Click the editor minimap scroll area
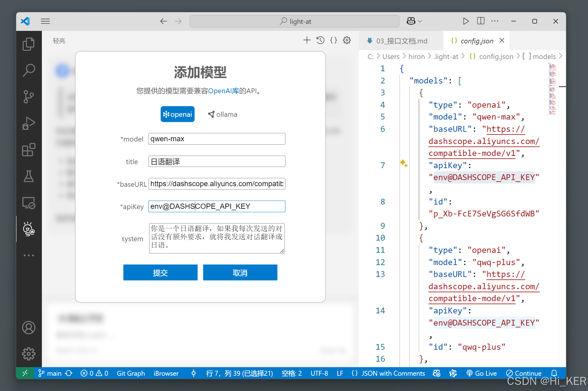Image resolution: width=588 pixels, height=391 pixels. click(552, 89)
